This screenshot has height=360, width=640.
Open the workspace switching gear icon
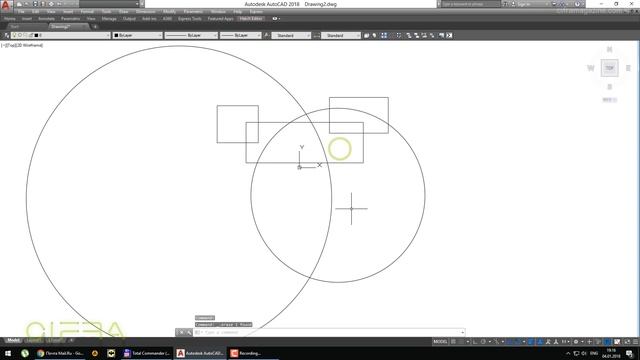click(x=576, y=342)
